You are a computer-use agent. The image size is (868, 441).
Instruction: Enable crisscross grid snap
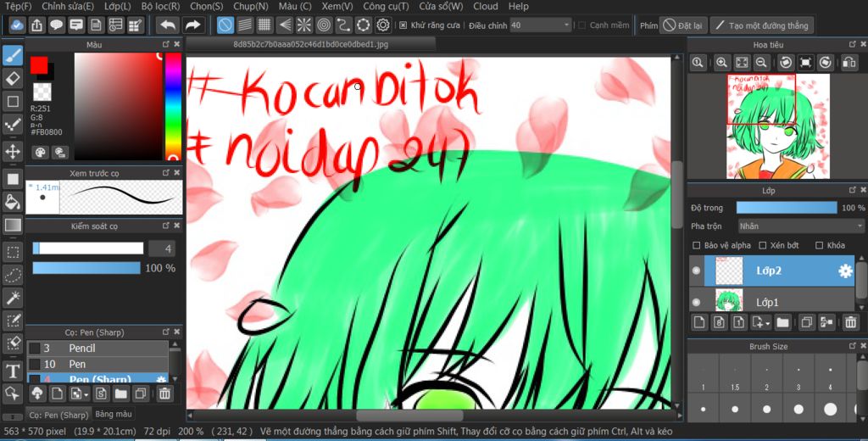coord(264,25)
